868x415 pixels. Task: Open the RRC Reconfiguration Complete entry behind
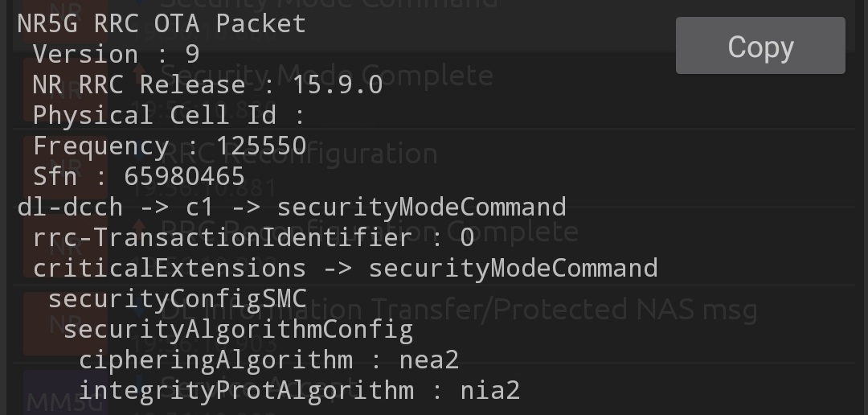(x=370, y=232)
